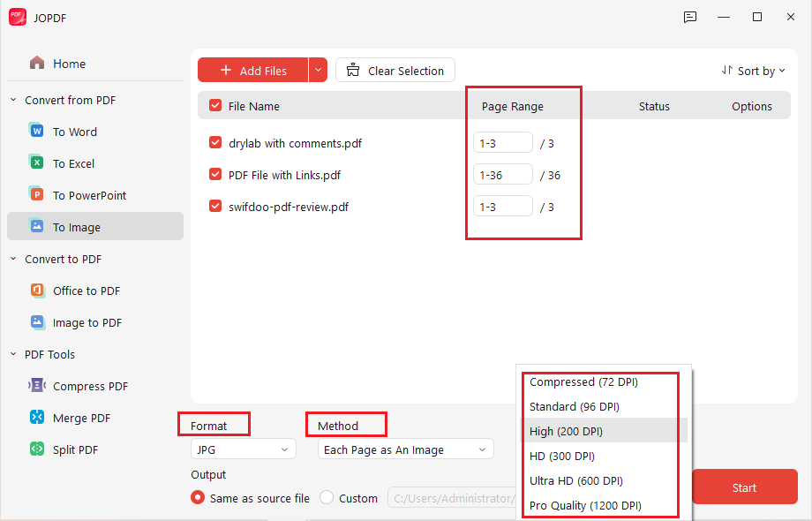Open the Each Page as An Image dropdown
This screenshot has height=521, width=812.
pyautogui.click(x=405, y=449)
